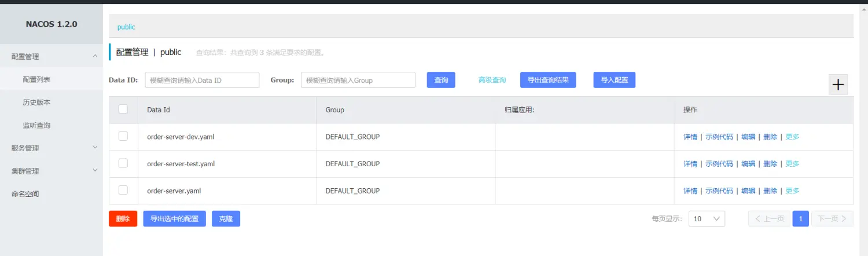Open 历史版本 in the sidebar
The width and height of the screenshot is (868, 256).
click(36, 103)
